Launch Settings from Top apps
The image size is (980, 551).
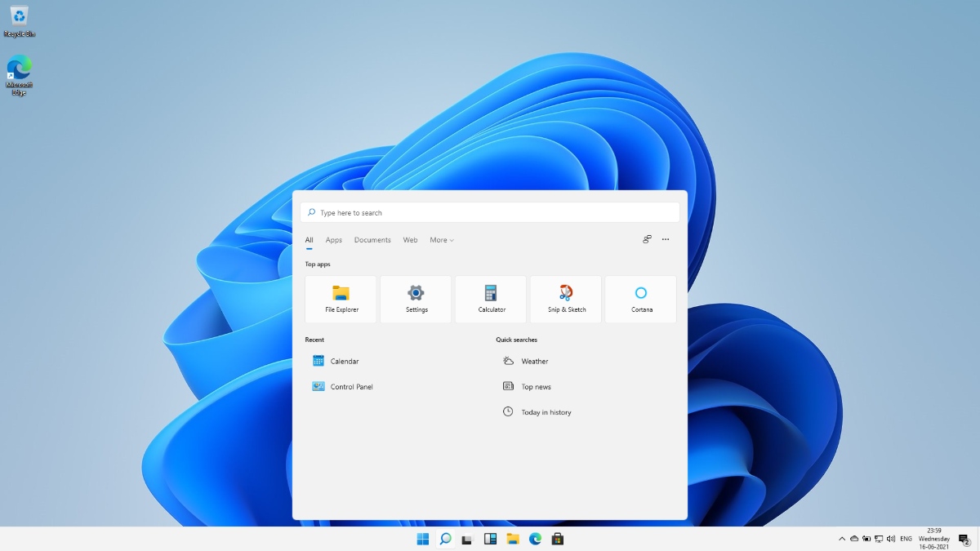[415, 298]
